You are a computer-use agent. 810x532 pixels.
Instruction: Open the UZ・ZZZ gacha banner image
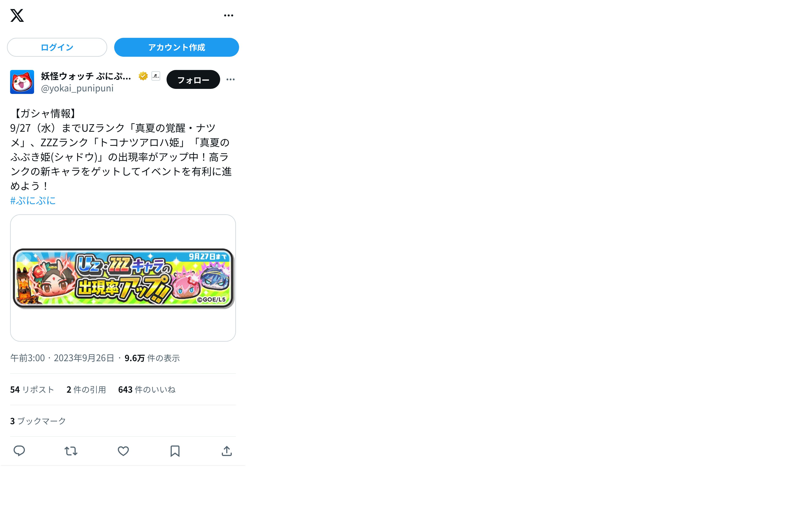123,278
